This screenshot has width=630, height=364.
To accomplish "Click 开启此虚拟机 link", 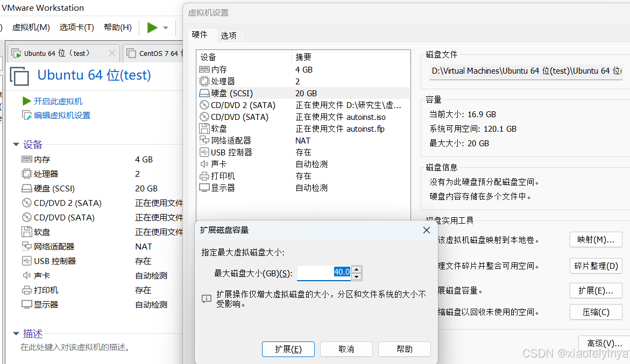I will pos(58,101).
